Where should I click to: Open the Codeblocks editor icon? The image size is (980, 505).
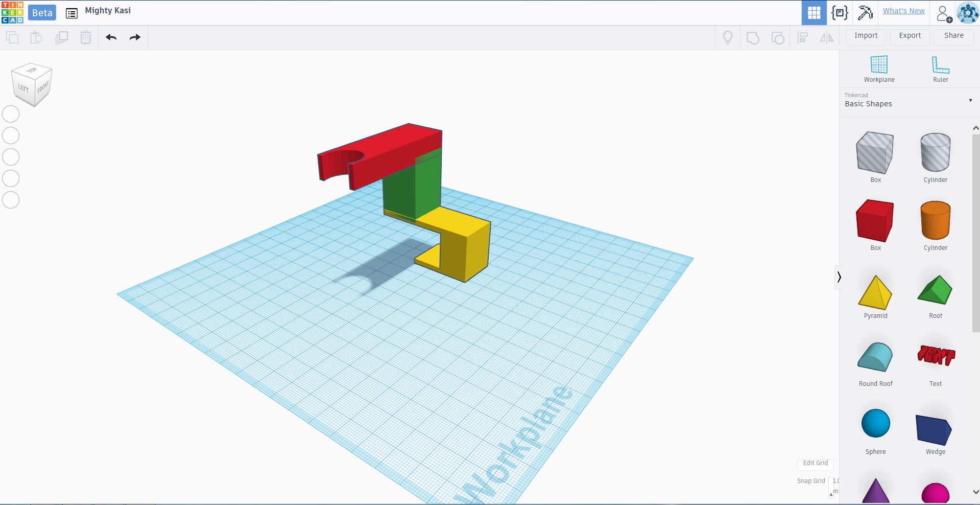click(x=840, y=12)
